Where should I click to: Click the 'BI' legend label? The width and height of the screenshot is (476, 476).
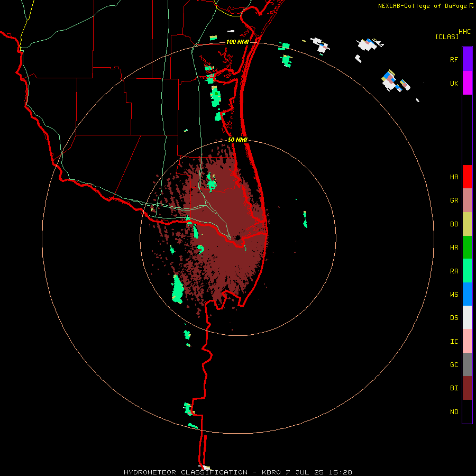454,388
